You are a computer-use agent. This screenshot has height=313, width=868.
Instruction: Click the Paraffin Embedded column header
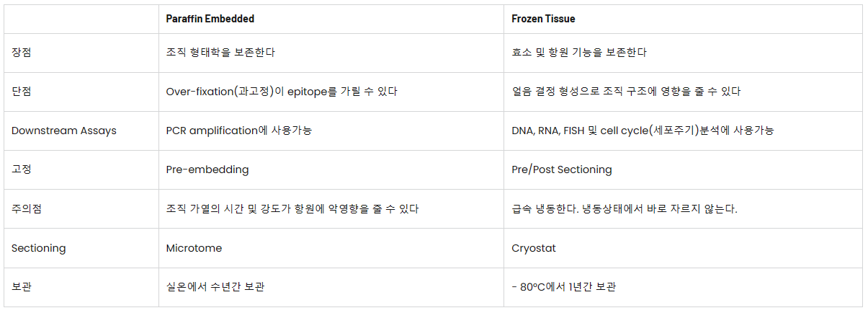(210, 19)
